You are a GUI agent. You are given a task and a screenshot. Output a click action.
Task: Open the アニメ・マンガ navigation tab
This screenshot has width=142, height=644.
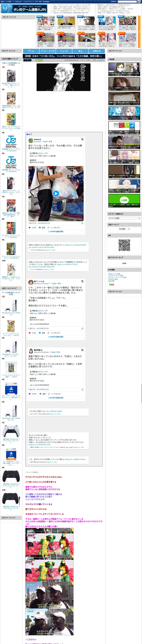[x=48, y=51]
